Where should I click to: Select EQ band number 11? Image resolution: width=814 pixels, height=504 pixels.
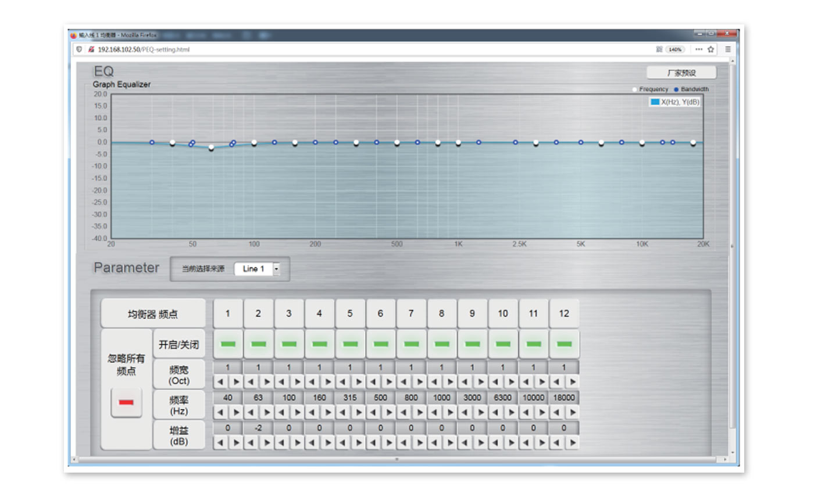pos(533,313)
